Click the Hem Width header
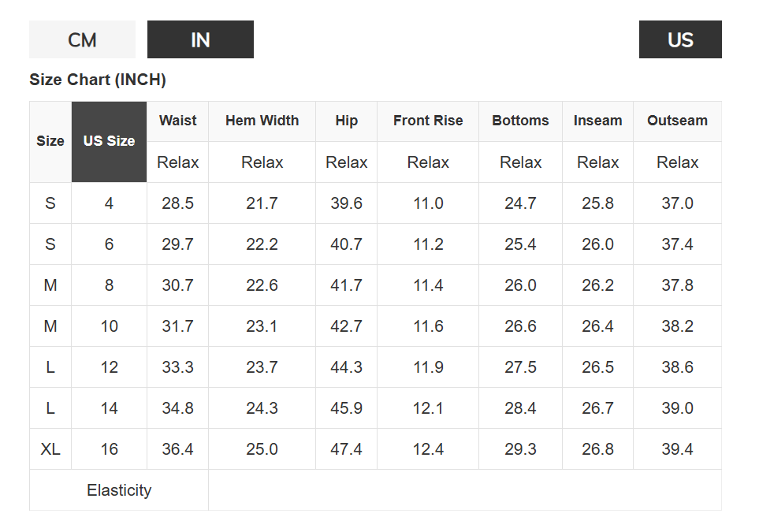The image size is (759, 532). 262,121
